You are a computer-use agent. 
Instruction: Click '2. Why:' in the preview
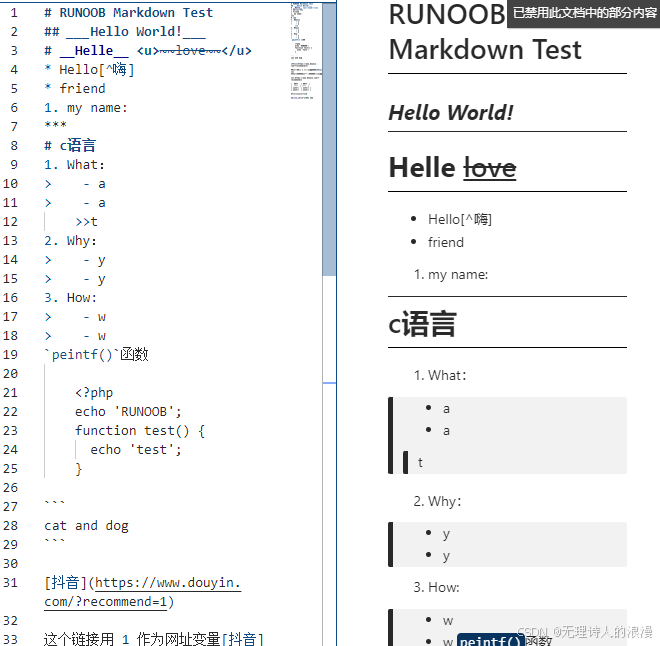tap(437, 501)
